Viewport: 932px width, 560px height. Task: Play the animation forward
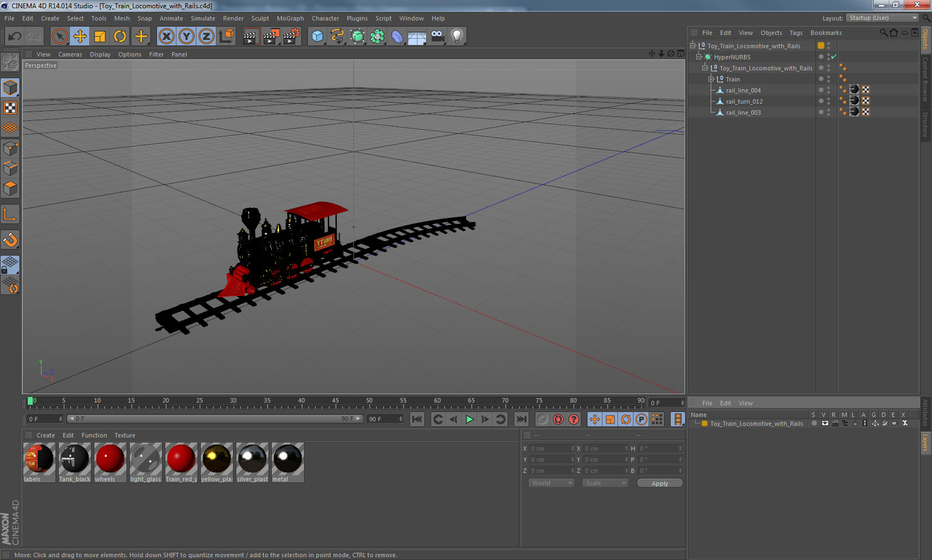tap(469, 419)
